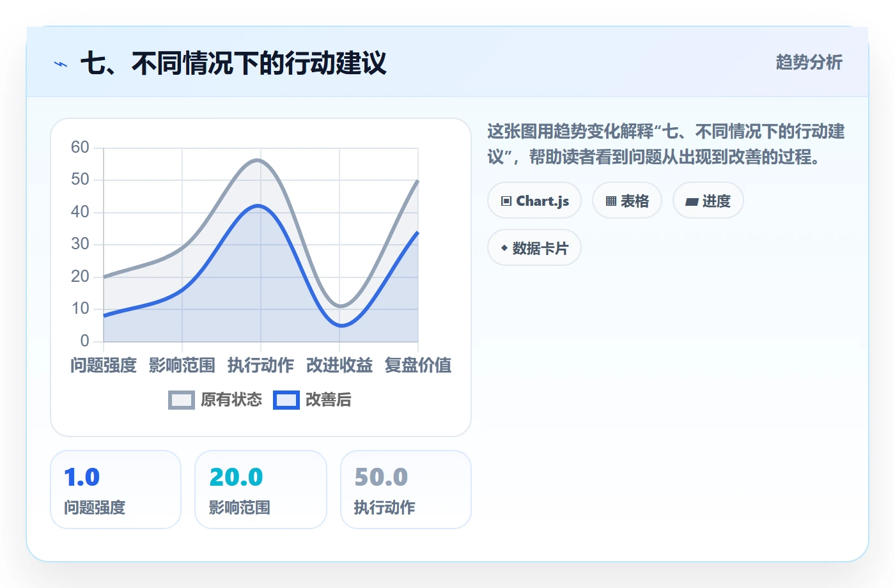Open the 1.0 问题强度 stat card
The width and height of the screenshot is (895, 588).
[116, 490]
